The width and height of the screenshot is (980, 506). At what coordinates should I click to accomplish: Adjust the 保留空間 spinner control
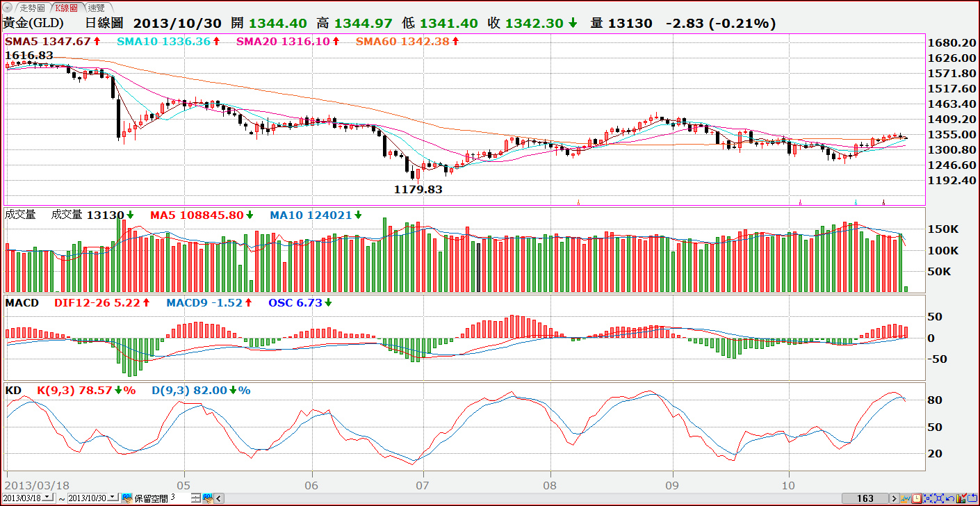point(196,498)
